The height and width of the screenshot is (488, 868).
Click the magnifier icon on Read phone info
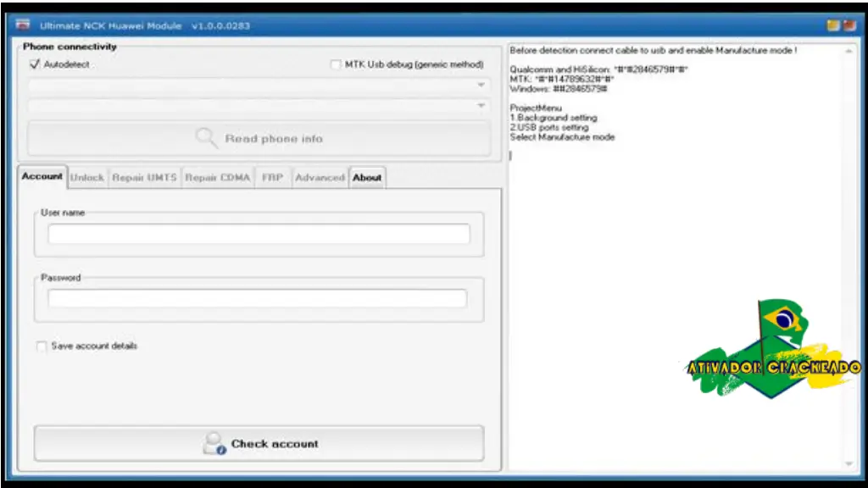pos(206,138)
